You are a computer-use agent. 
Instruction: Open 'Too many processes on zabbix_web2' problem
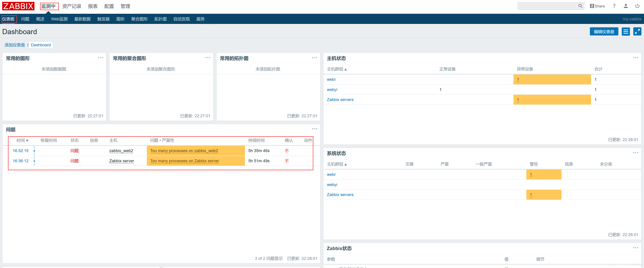(184, 151)
